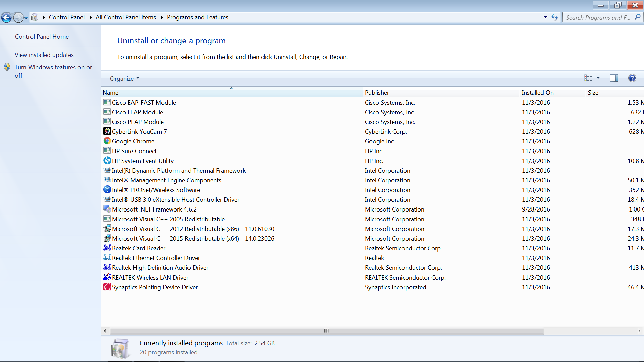Click the refresh button beside address bar
The width and height of the screenshot is (644, 362).
coord(554,17)
